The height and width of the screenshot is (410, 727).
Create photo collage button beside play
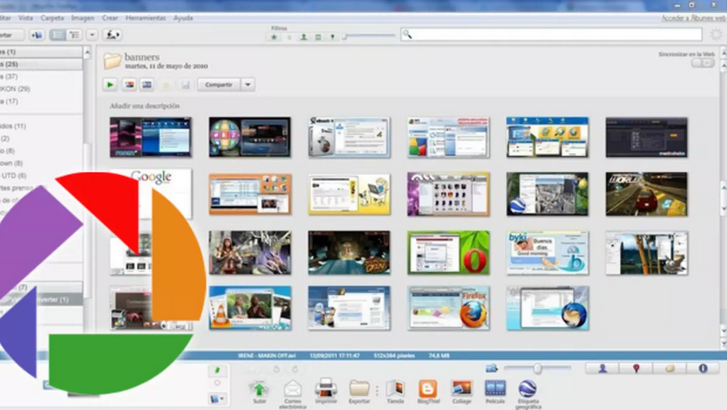129,84
